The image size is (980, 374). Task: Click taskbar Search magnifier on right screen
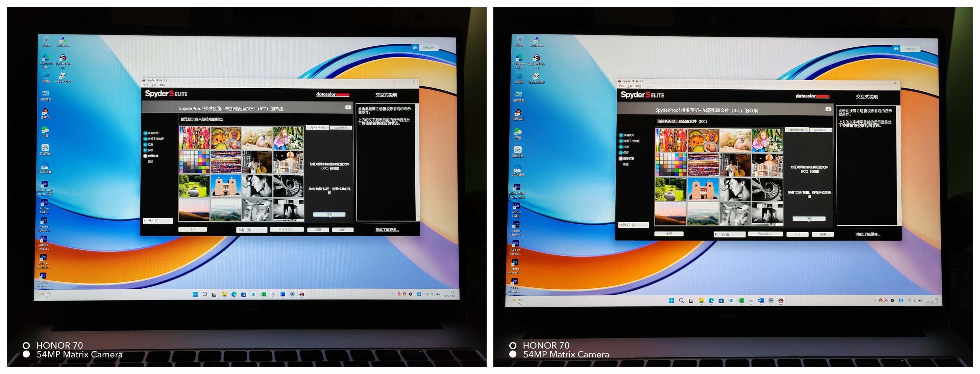coord(681,301)
